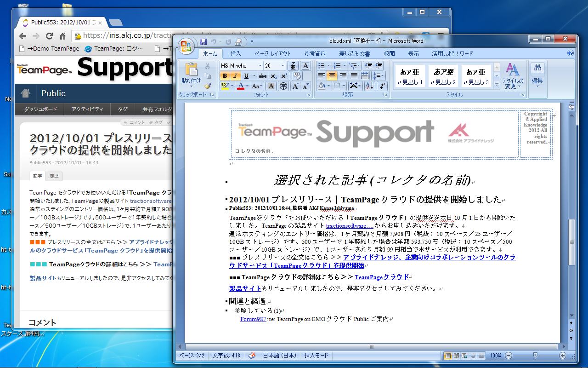The height and width of the screenshot is (368, 588).
Task: Open the Office button menu in Word
Action: click(186, 46)
